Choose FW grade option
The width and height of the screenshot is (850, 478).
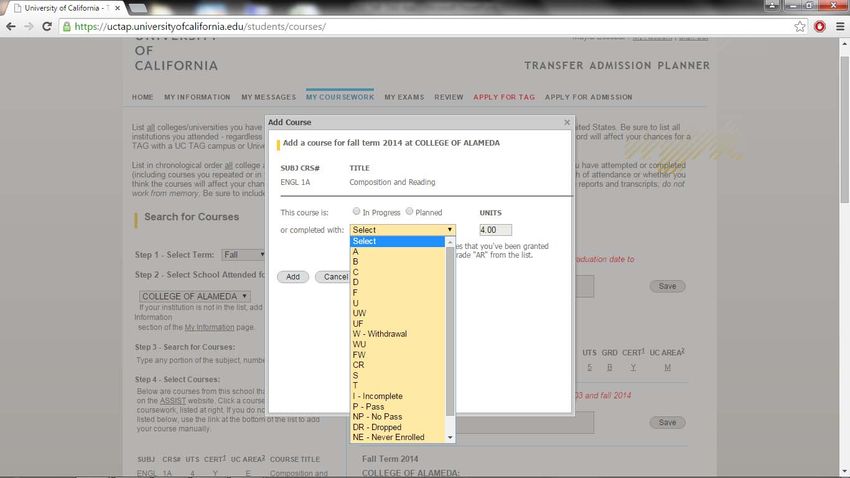click(397, 355)
